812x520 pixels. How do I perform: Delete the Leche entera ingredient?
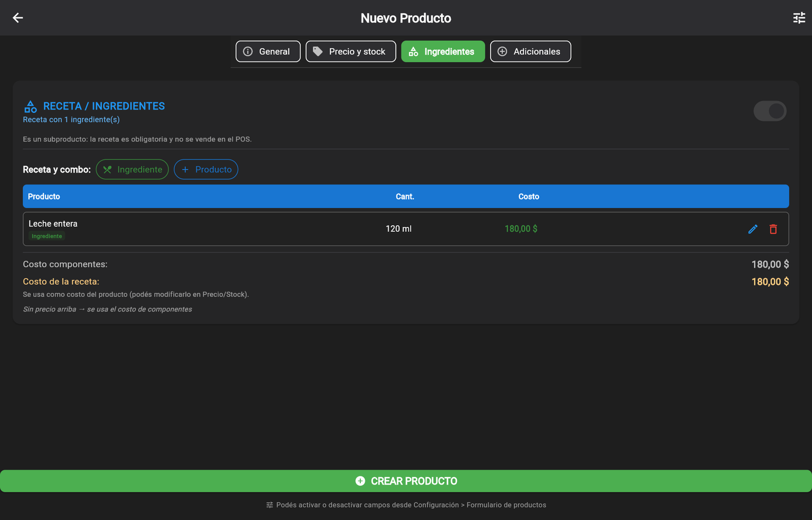click(x=773, y=229)
